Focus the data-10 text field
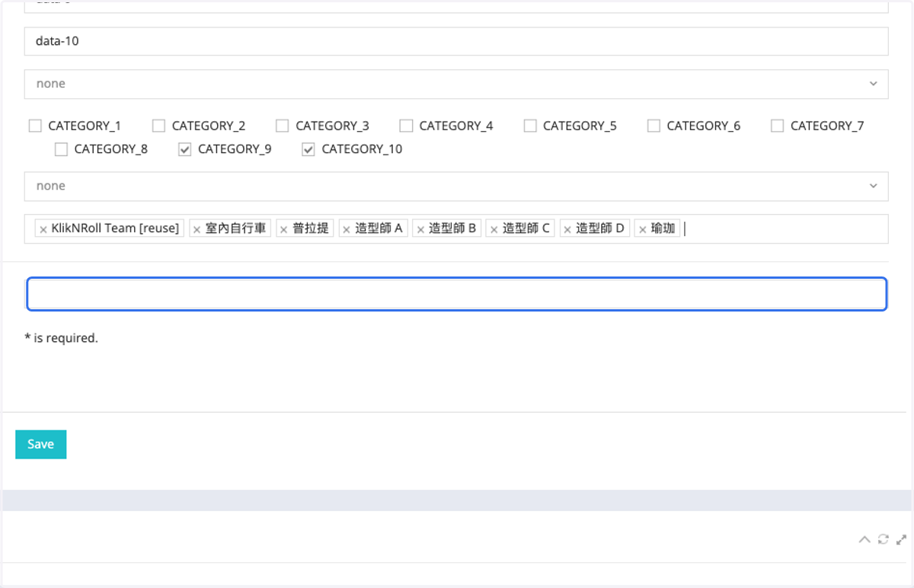Screen dimensions: 914x588 click(x=456, y=41)
